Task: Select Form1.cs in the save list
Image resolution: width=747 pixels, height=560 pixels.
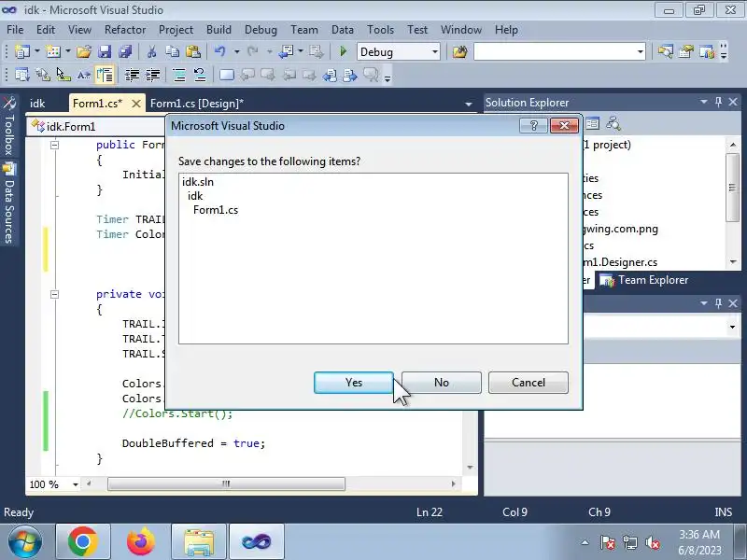Action: click(216, 210)
